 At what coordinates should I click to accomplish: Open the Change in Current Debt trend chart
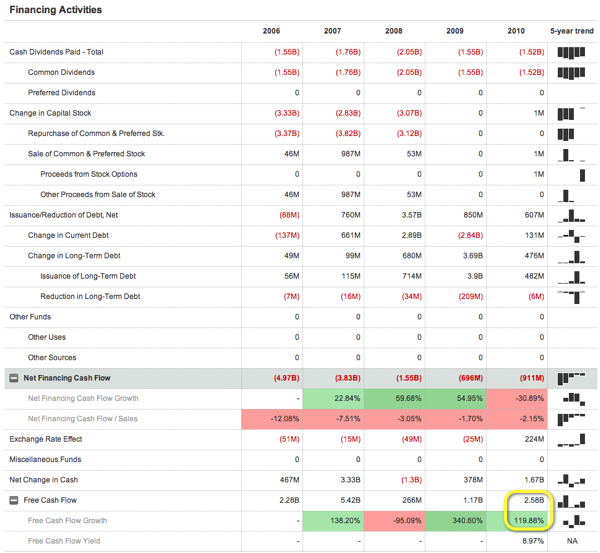571,236
